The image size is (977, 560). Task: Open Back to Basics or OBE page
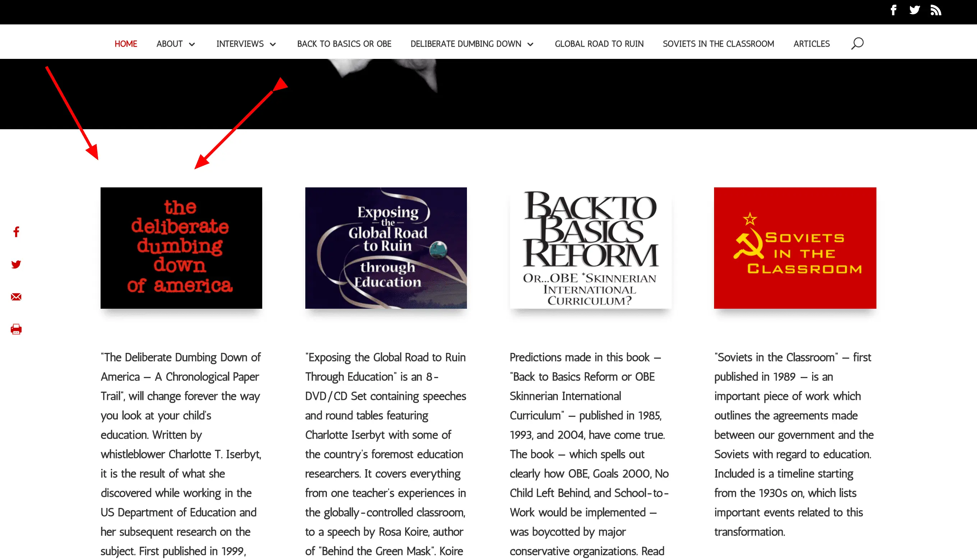click(344, 44)
